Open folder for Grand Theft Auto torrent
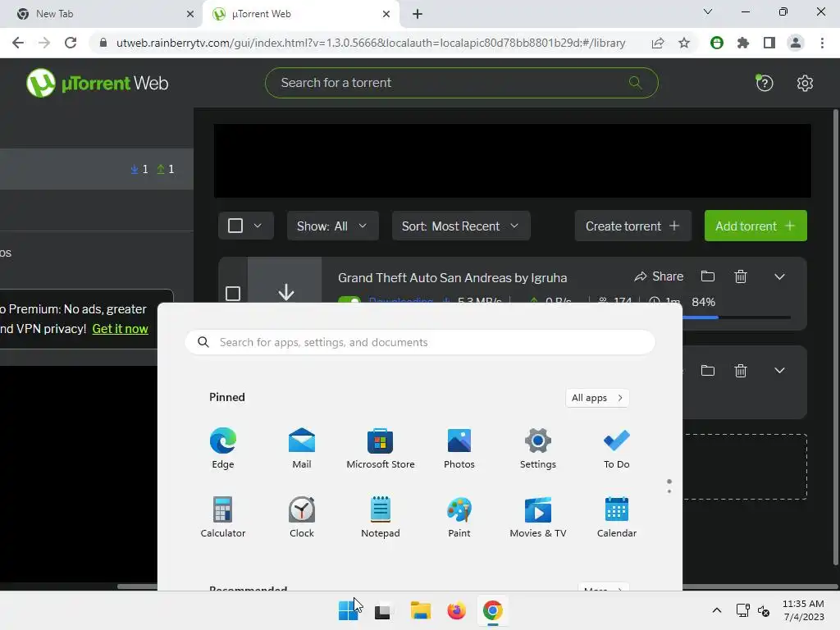This screenshot has width=840, height=630. click(708, 276)
